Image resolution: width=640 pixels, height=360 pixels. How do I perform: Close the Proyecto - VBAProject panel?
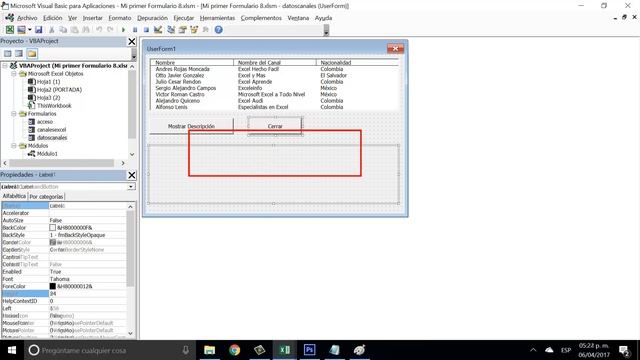click(131, 41)
